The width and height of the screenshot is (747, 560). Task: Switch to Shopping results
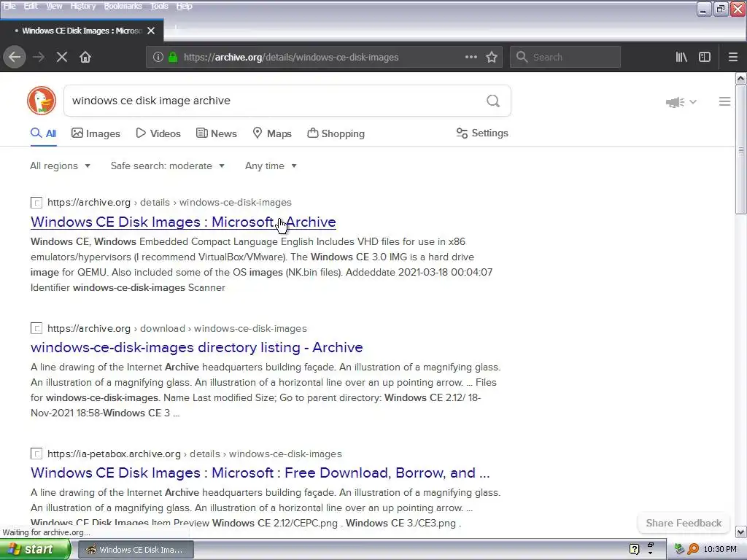click(336, 133)
